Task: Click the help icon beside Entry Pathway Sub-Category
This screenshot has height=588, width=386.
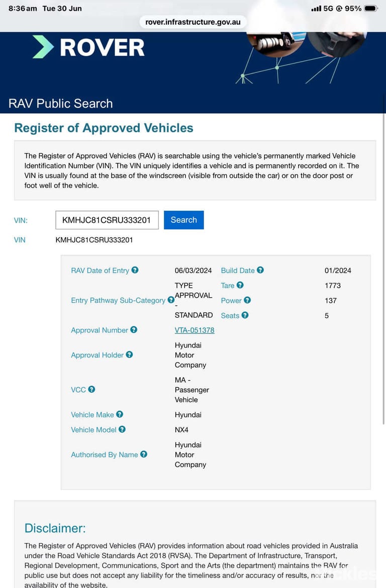Action: (x=171, y=300)
